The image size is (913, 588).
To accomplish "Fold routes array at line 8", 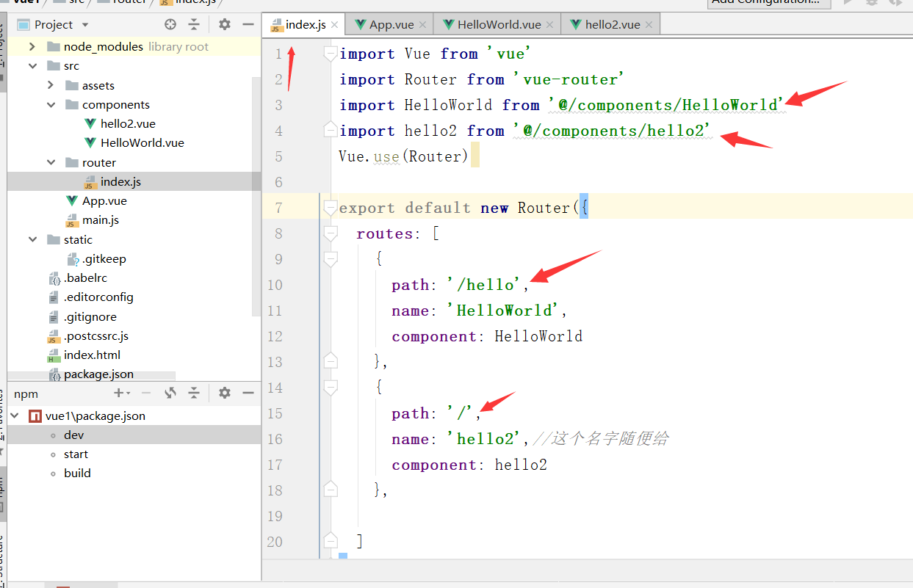I will coord(331,233).
